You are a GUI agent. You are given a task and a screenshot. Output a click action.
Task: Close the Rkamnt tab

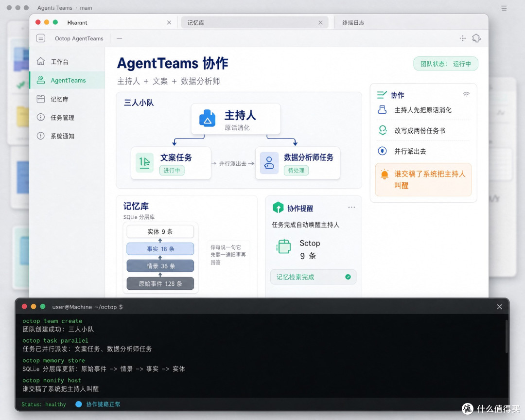pyautogui.click(x=169, y=22)
